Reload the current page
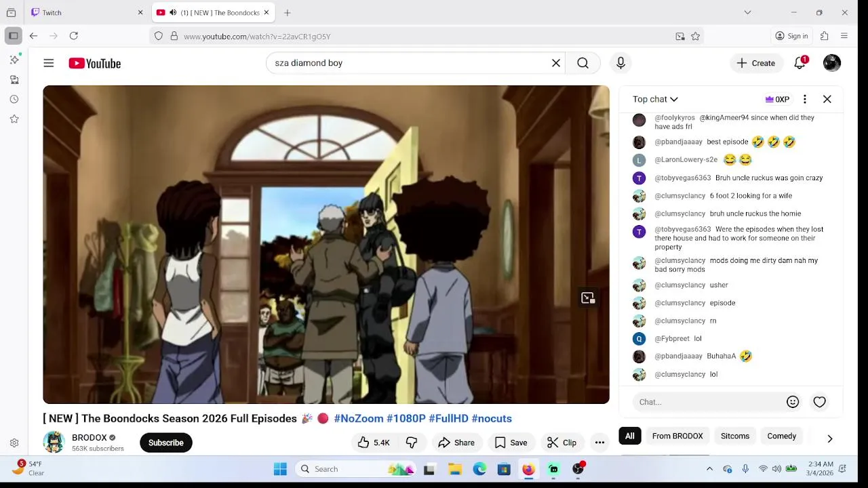 74,36
